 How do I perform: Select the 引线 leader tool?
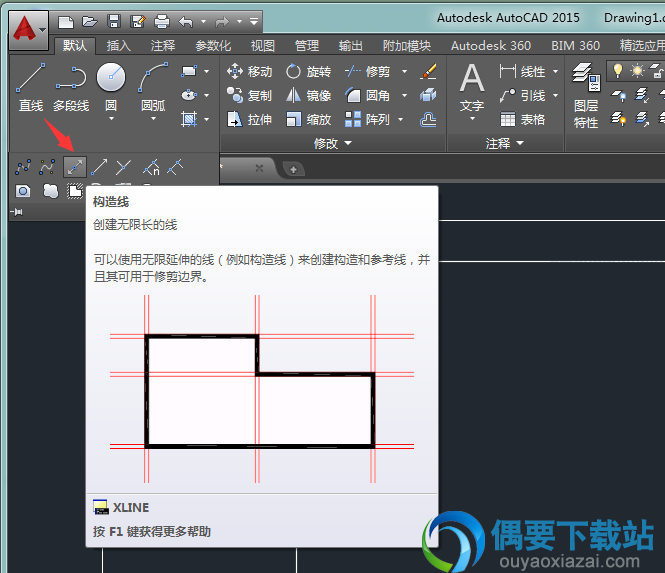click(522, 95)
